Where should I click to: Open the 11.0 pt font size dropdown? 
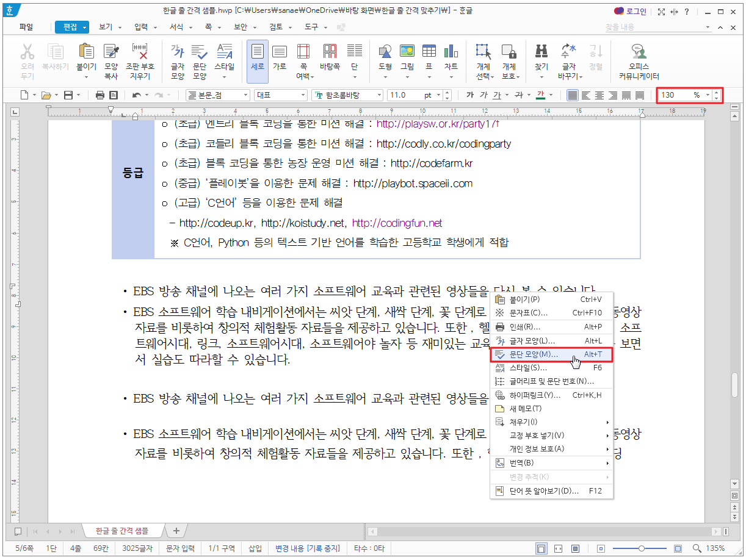[x=437, y=95]
